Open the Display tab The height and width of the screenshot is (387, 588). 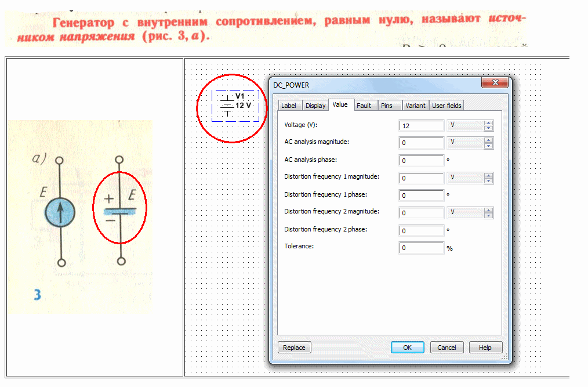pyautogui.click(x=315, y=106)
